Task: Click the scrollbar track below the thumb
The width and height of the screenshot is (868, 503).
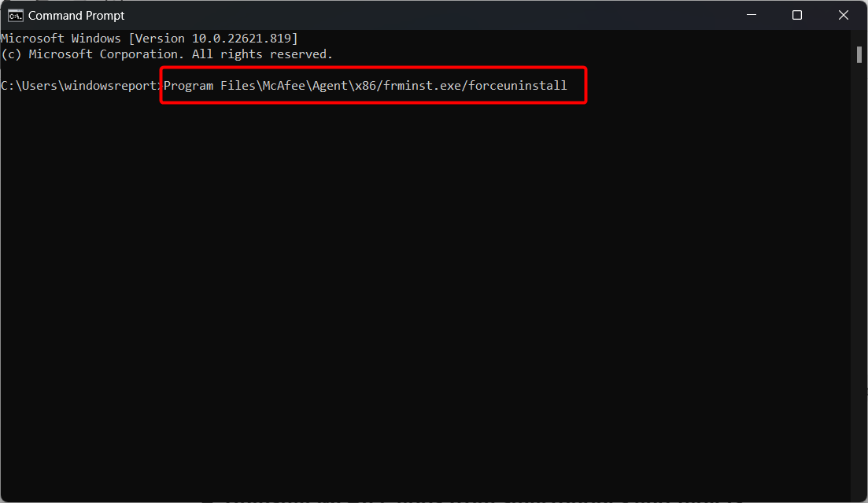Action: [x=859, y=277]
